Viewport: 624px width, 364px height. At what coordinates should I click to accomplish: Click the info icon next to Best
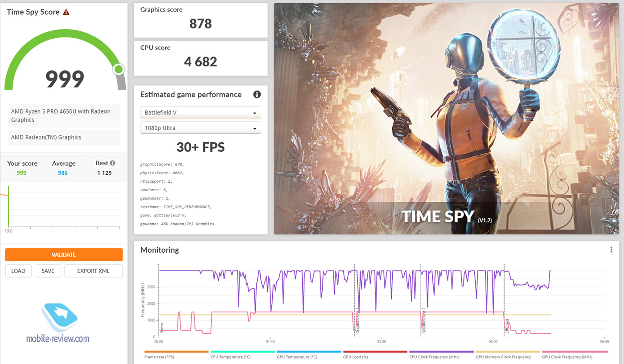coord(112,163)
